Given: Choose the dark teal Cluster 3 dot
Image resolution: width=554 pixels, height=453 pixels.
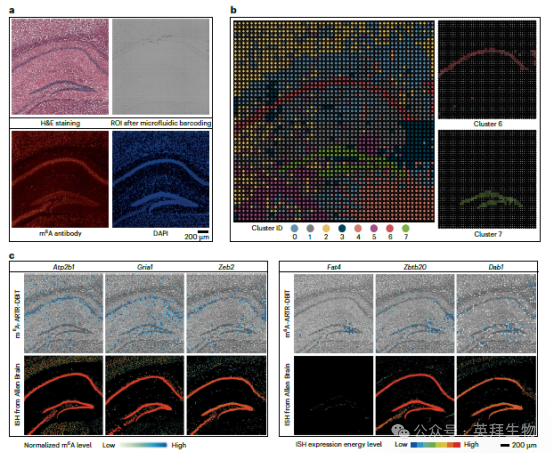Looking at the screenshot, I should click(x=342, y=228).
